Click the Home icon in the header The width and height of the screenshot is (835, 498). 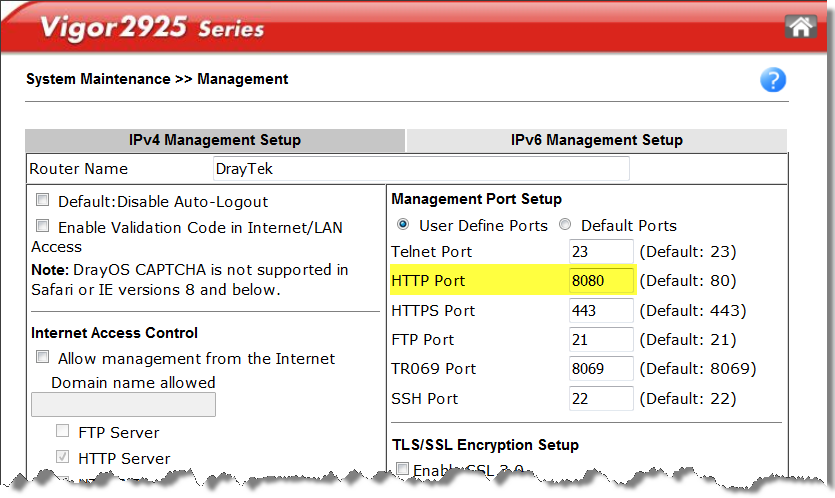click(801, 26)
